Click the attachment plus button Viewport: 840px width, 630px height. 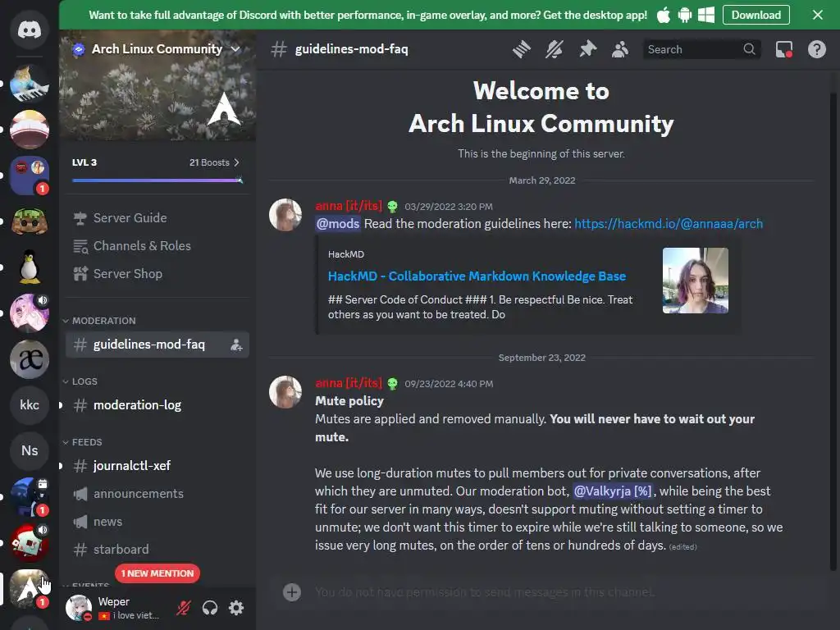pyautogui.click(x=292, y=592)
